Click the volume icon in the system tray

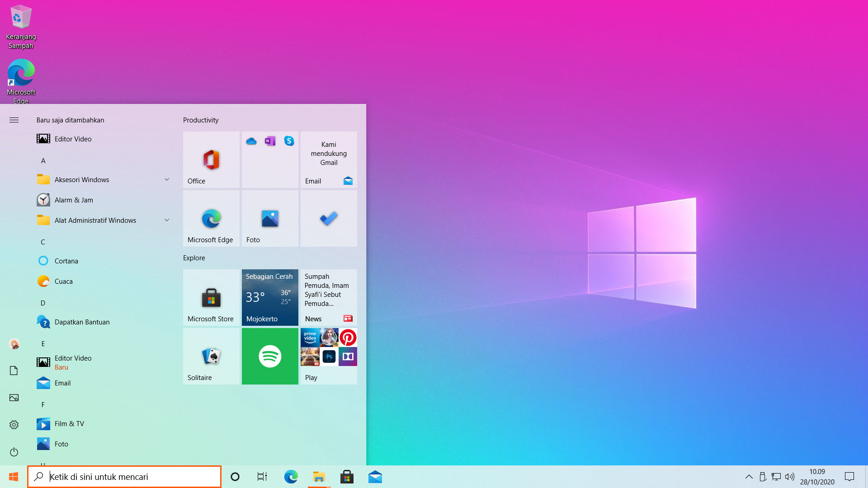[789, 477]
